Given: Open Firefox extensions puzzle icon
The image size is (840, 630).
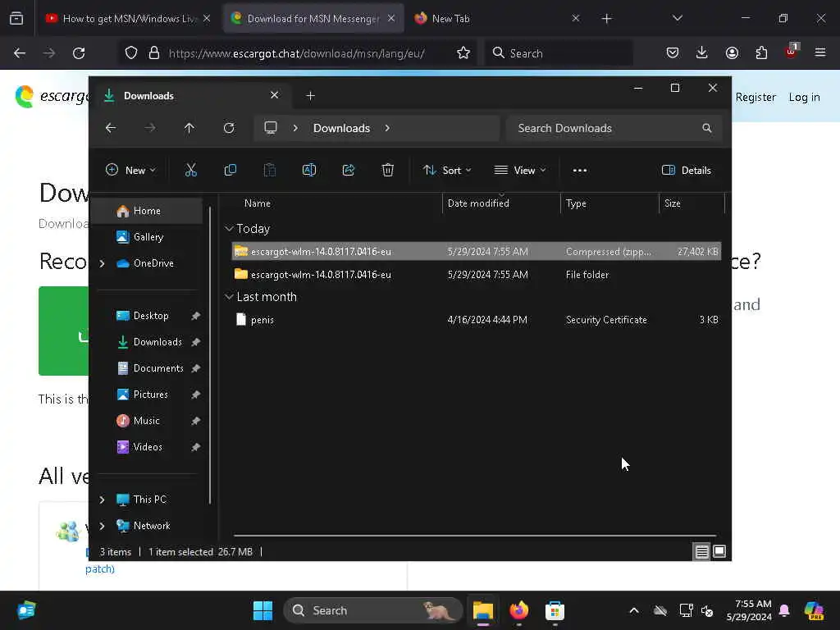Looking at the screenshot, I should [761, 52].
